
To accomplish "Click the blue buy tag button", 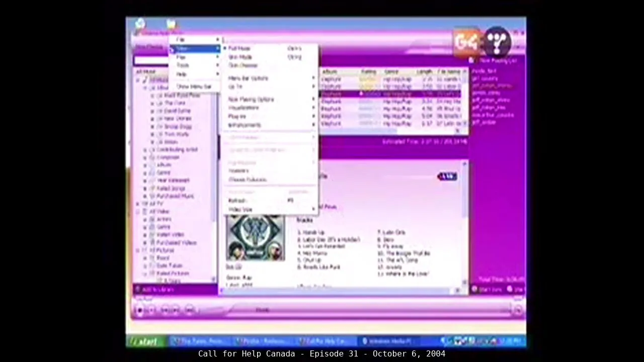I will 447,176.
